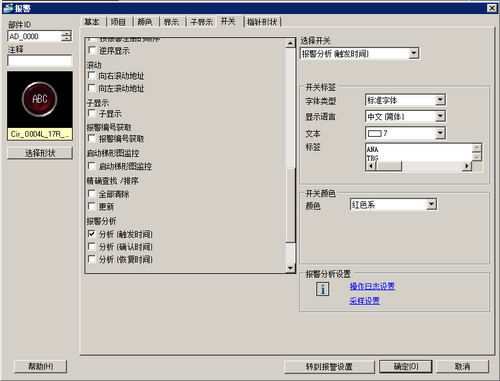The height and width of the screenshot is (381, 500).
Task: Switch to the 项目 tab
Action: [x=118, y=22]
